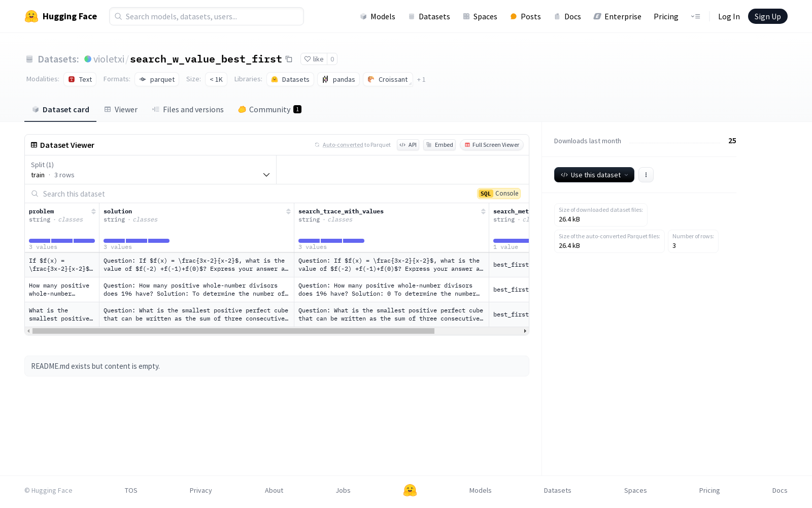This screenshot has width=812, height=508.
Task: Click the Datasets breadcrumb heading link
Action: pyautogui.click(x=58, y=59)
